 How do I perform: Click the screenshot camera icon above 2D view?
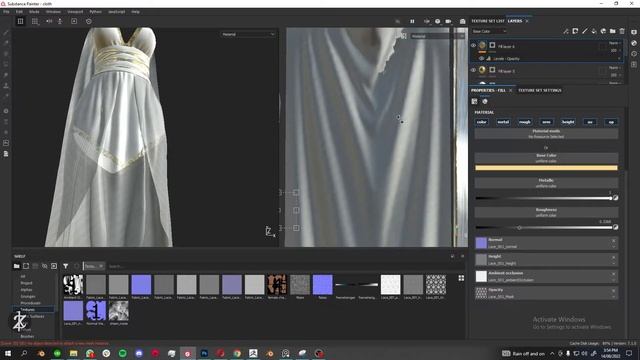tap(462, 21)
